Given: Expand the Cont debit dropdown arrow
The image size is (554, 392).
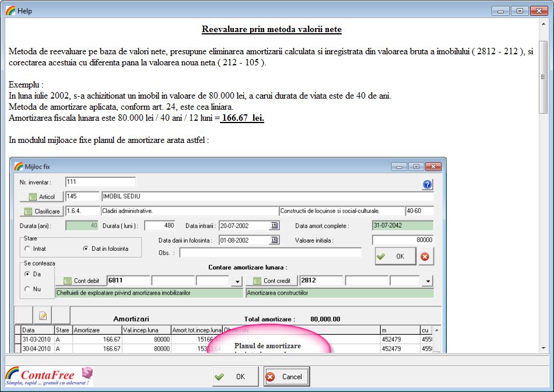Looking at the screenshot, I should pyautogui.click(x=237, y=281).
